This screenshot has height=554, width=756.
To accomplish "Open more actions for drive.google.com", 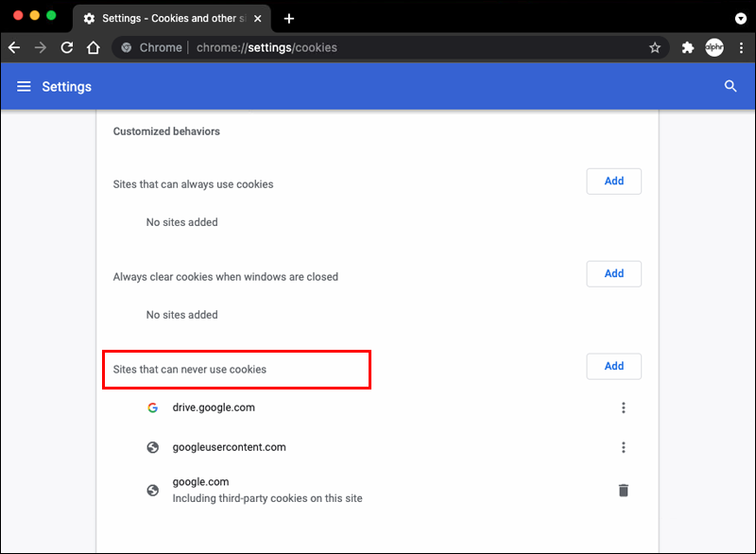I will [623, 408].
